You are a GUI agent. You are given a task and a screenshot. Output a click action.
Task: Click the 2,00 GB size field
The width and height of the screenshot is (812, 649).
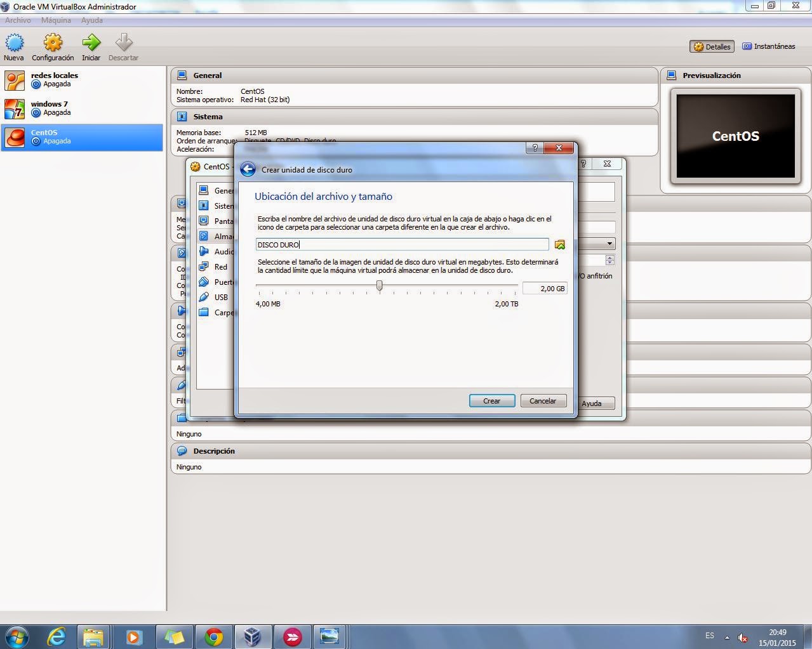point(544,289)
